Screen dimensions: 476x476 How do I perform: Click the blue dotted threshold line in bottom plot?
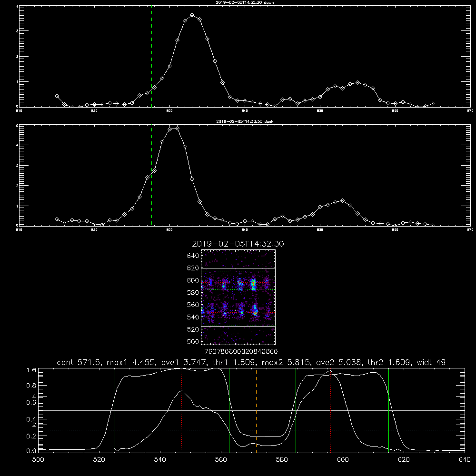[x=251, y=430]
